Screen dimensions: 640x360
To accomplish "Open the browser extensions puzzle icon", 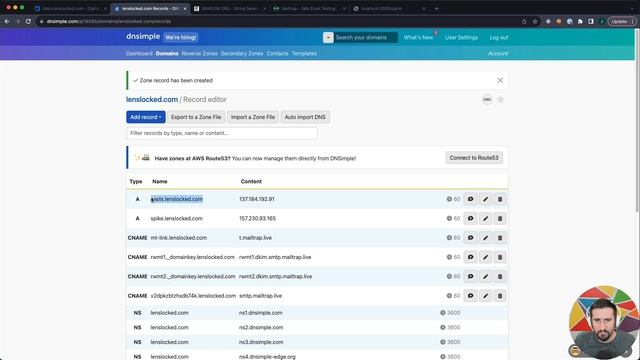I will click(580, 21).
